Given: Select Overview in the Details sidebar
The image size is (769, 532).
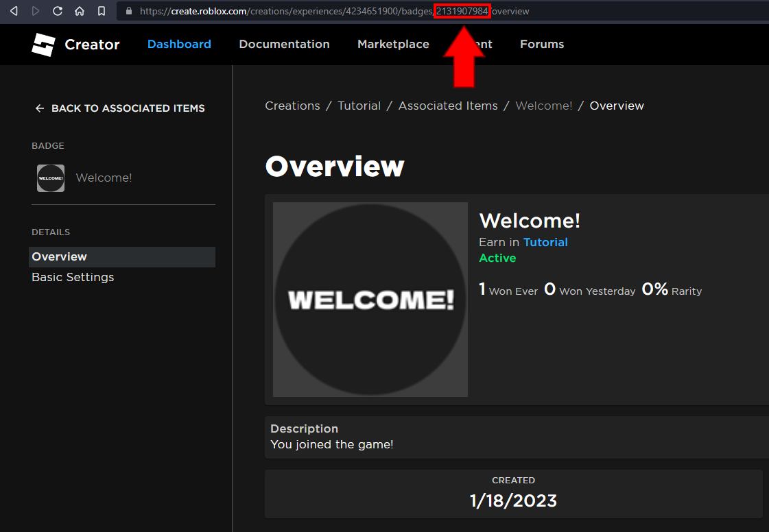Looking at the screenshot, I should (122, 257).
